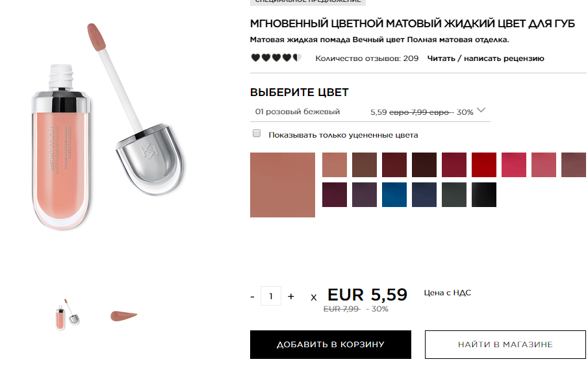This screenshot has width=588, height=368.
Task: Expand the shade dropdown chevron
Action: point(481,110)
